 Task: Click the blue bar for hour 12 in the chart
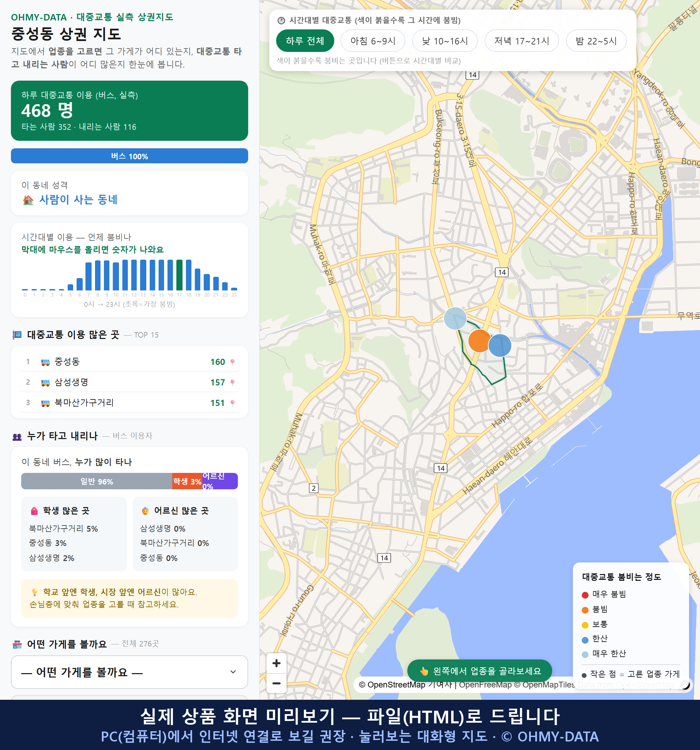coord(134,275)
